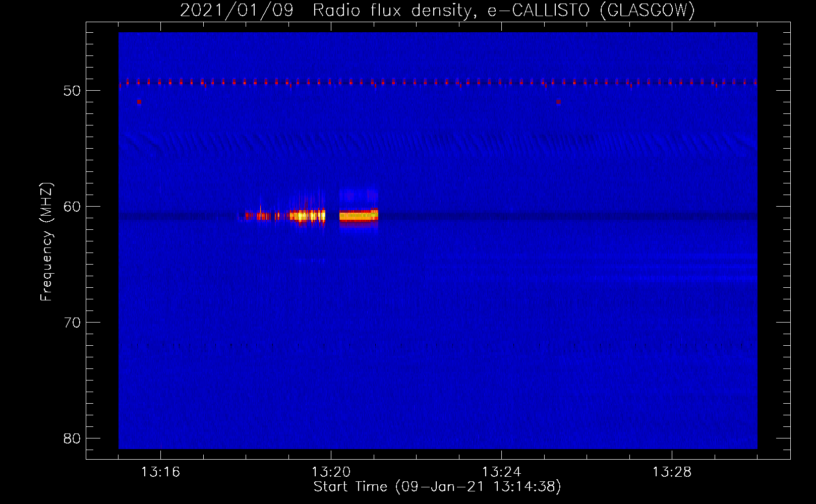The image size is (816, 504).
Task: Click the date "2021/01/09" in title
Action: (237, 10)
